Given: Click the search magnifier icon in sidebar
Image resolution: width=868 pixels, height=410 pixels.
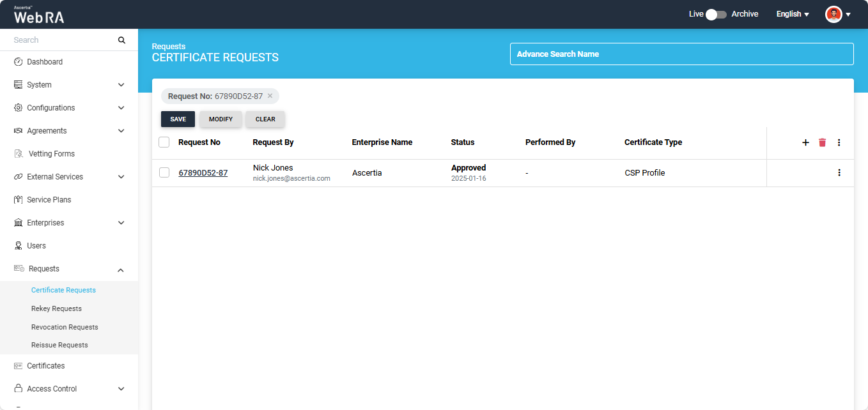Looking at the screenshot, I should 121,40.
